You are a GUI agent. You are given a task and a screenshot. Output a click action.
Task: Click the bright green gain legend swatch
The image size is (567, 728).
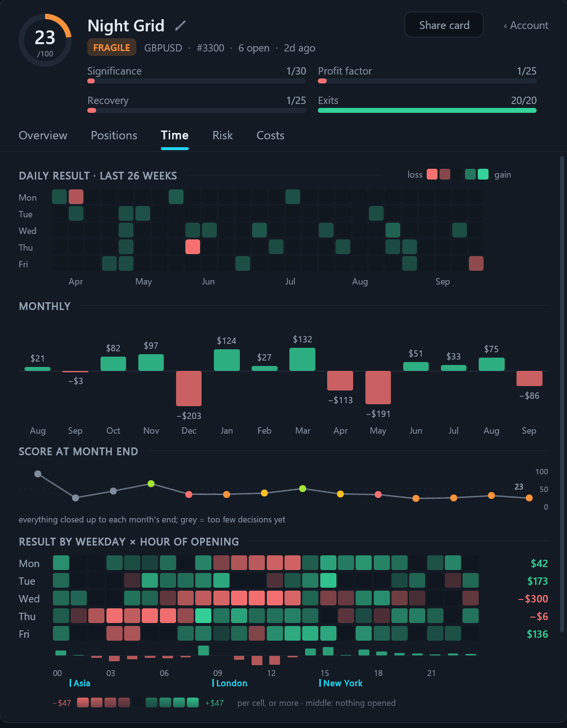(x=483, y=174)
